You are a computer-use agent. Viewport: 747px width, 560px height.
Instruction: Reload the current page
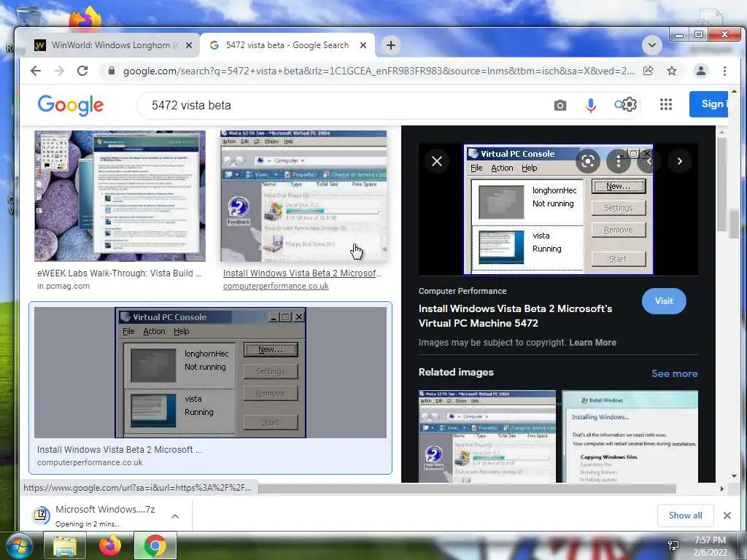click(82, 71)
